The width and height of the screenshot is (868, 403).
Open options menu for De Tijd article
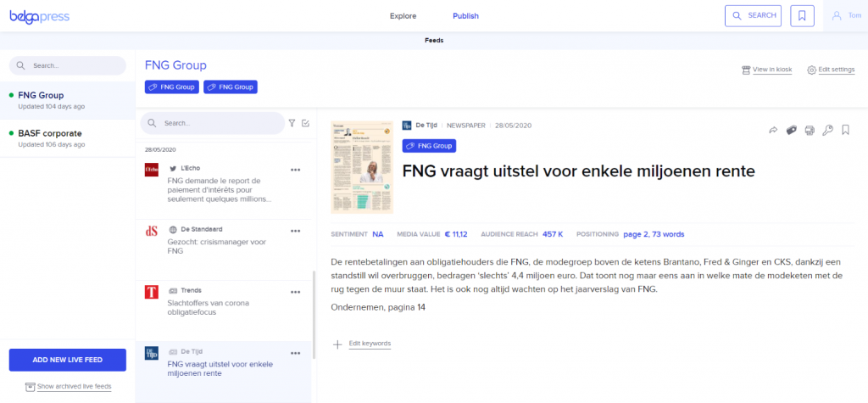[295, 353]
